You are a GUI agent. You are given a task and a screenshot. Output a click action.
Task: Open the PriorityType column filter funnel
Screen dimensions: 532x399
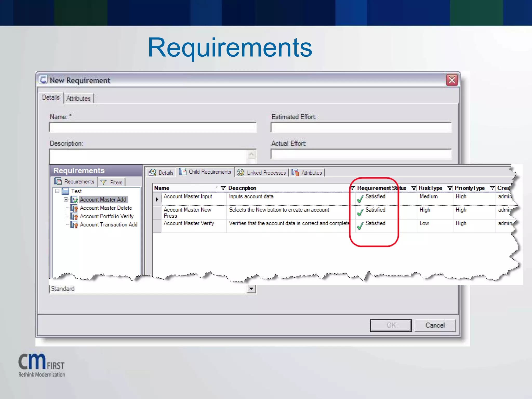[x=492, y=188]
